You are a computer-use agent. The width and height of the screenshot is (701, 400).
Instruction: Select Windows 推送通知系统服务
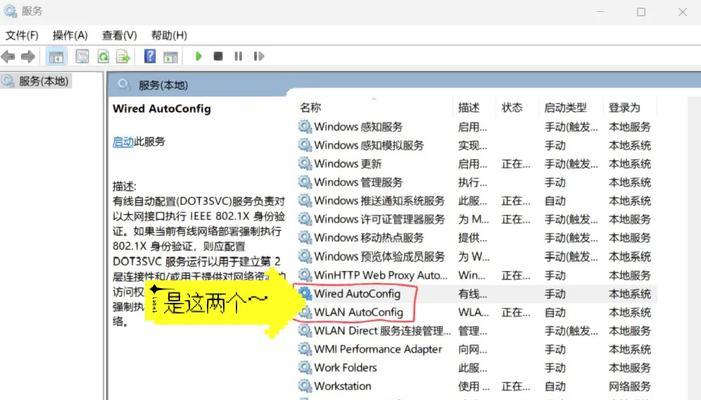[x=475, y=201]
